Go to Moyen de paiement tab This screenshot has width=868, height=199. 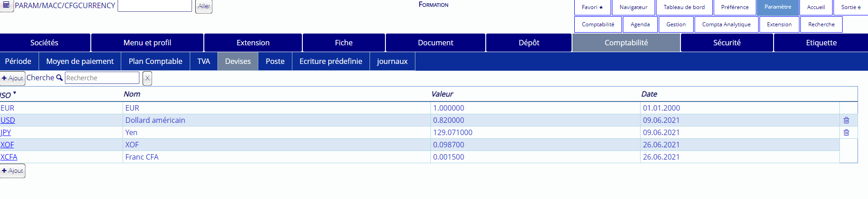tap(80, 61)
